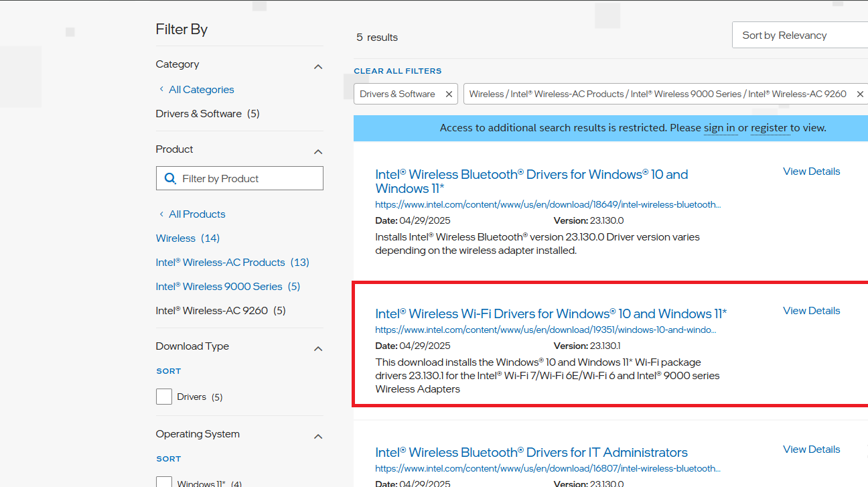Screen dimensions: 868x487
Task: Click back arrow beside All Products
Action: [161, 214]
